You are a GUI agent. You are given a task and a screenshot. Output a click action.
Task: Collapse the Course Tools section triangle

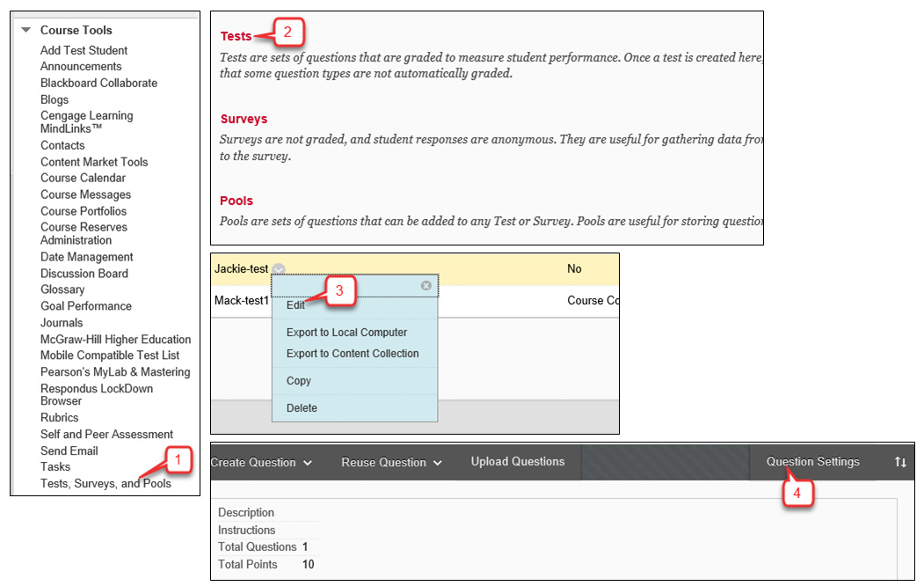[x=25, y=30]
